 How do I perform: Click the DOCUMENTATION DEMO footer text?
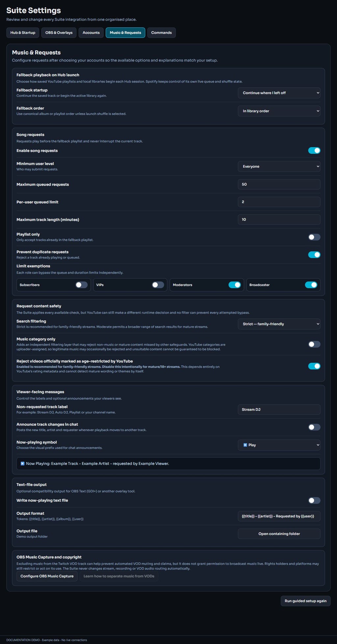pyautogui.click(x=47, y=640)
